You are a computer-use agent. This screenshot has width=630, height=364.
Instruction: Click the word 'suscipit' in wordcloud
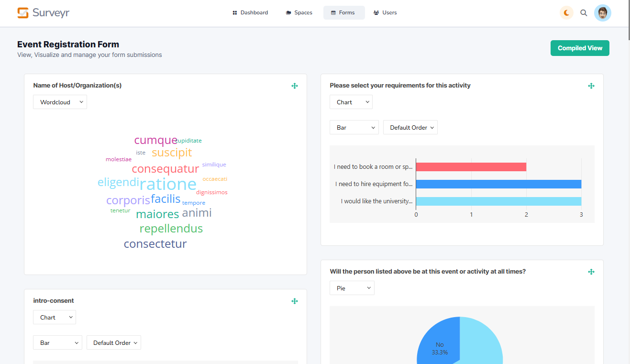pos(172,153)
